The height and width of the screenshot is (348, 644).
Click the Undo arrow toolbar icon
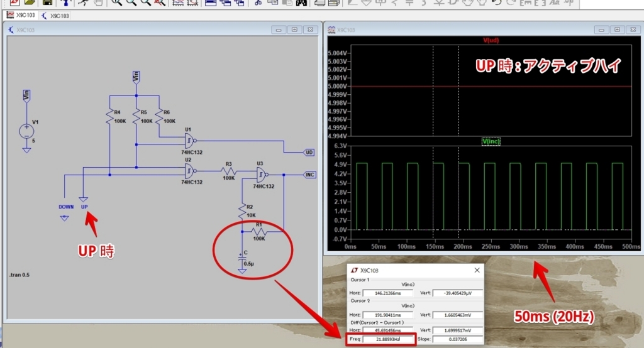point(497,2)
